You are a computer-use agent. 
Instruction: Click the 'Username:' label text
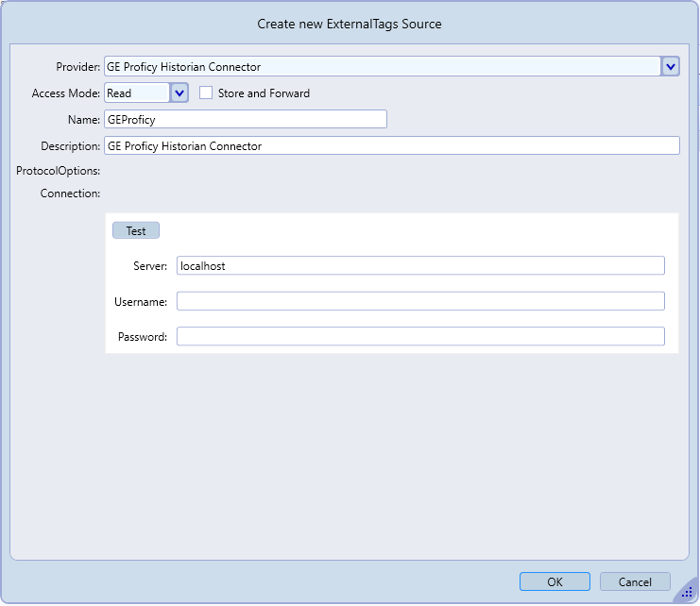141,301
